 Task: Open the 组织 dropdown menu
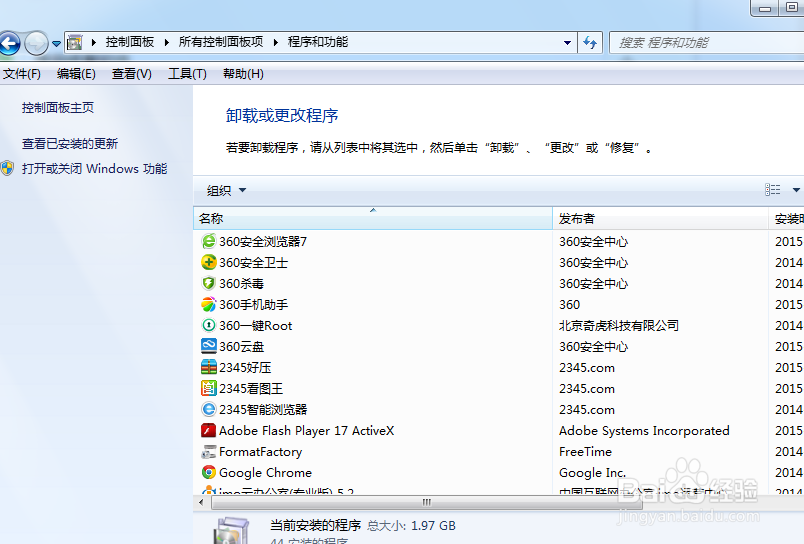click(226, 191)
